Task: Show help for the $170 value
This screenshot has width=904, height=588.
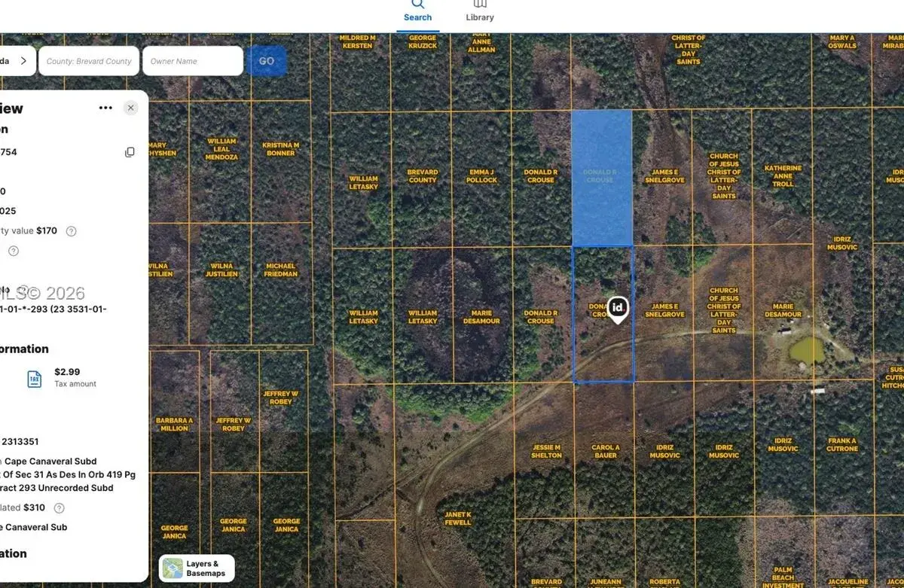Action: coord(71,231)
